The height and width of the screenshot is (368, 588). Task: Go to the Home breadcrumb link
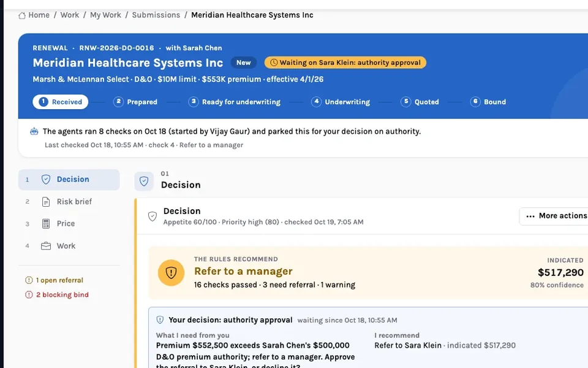(x=39, y=15)
